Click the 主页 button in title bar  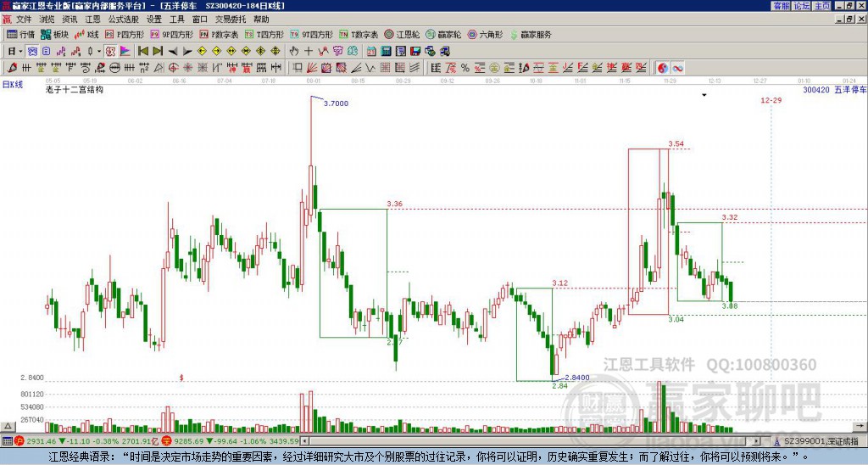821,6
